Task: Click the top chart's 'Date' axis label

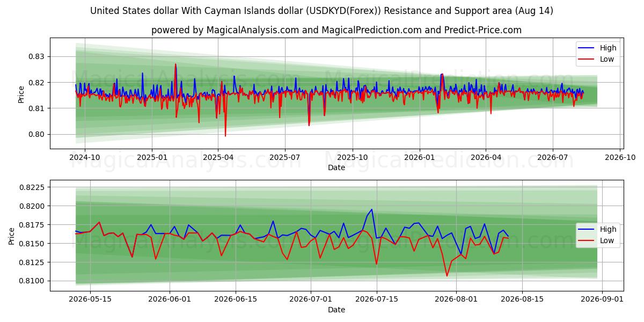Action: [336, 168]
